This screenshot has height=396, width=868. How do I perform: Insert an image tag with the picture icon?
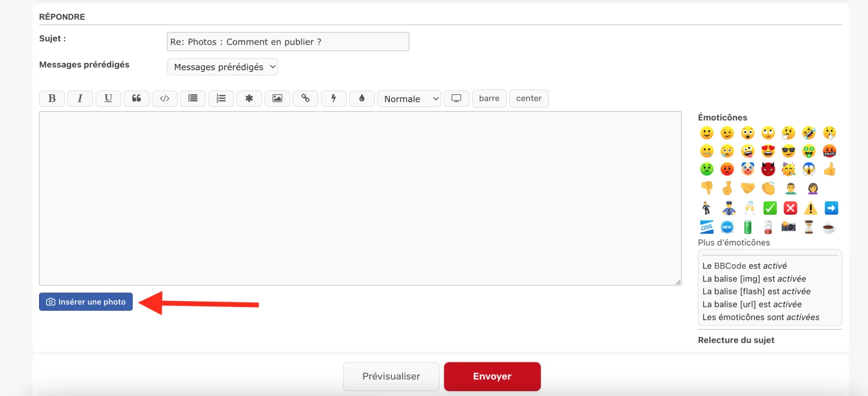[277, 98]
